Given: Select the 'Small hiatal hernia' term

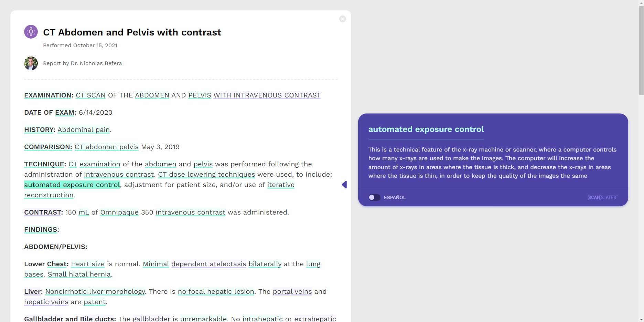Looking at the screenshot, I should tap(79, 274).
